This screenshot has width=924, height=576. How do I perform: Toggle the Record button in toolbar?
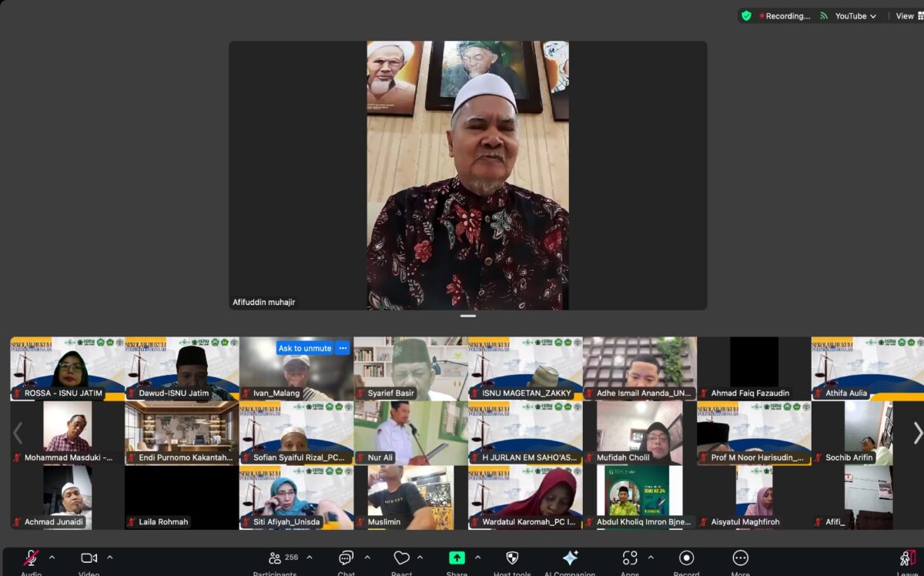(686, 558)
